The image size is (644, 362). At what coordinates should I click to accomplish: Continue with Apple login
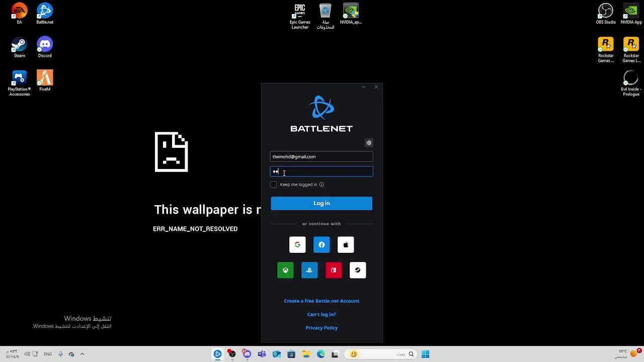(346, 245)
